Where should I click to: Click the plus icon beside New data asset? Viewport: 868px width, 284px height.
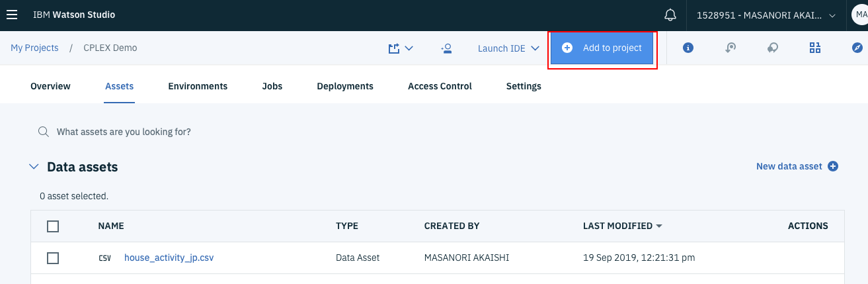pyautogui.click(x=833, y=166)
